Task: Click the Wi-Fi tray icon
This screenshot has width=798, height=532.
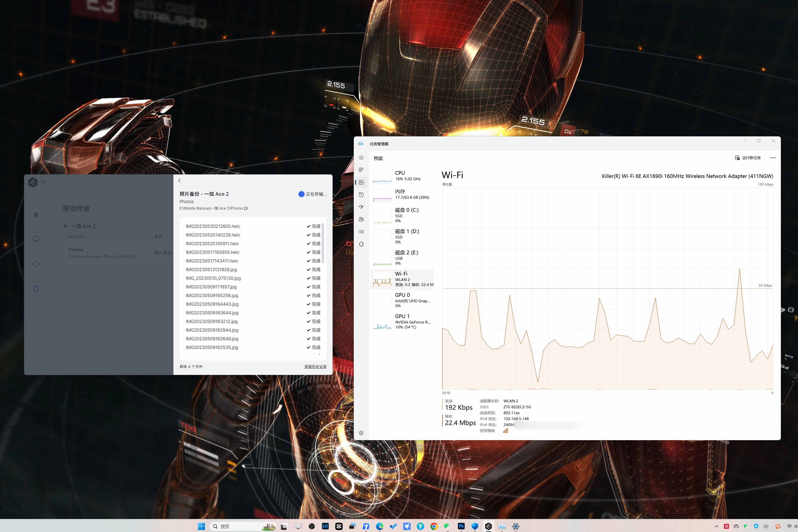Action: (x=789, y=526)
